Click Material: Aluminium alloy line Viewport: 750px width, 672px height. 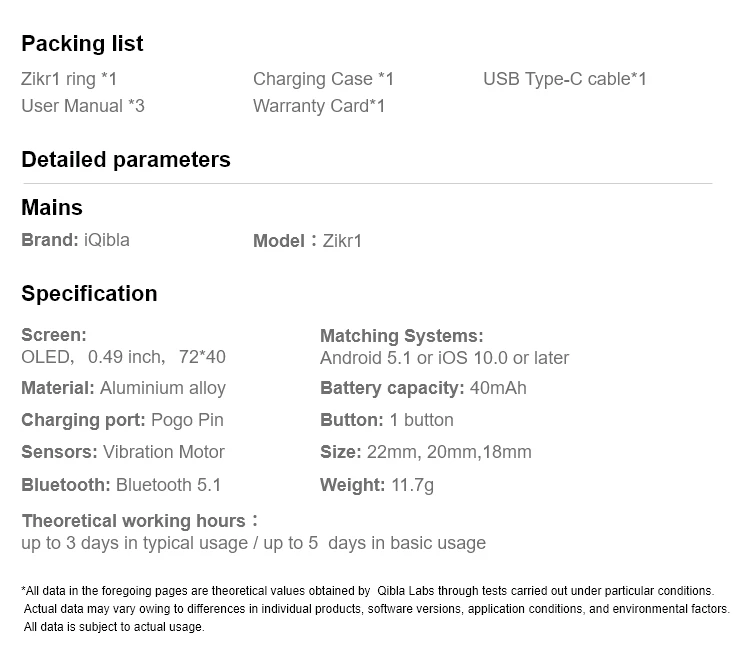[123, 388]
